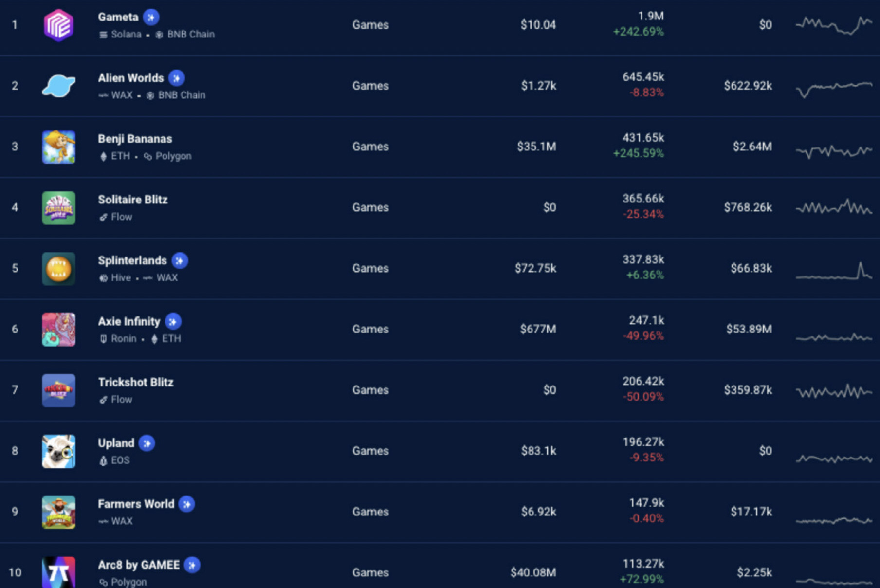Screen dimensions: 880x588
Task: Open the Farmers World name link
Action: pyautogui.click(x=136, y=504)
